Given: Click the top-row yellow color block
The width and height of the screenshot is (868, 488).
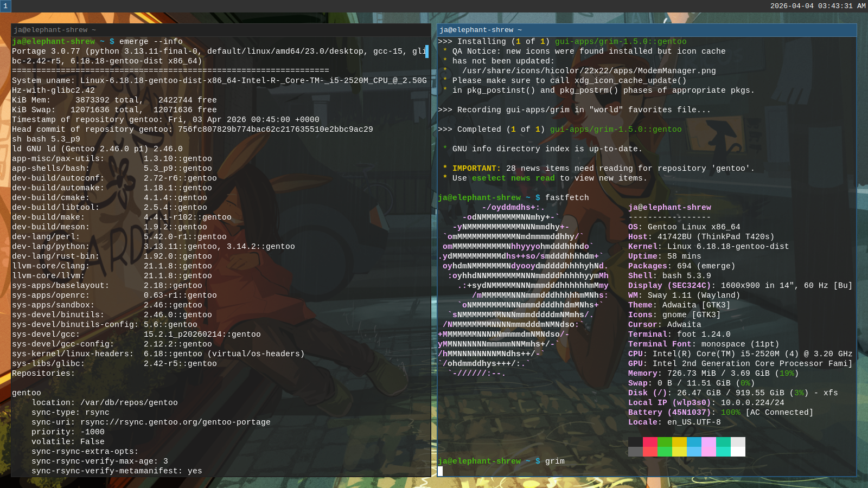Looking at the screenshot, I should 679,442.
